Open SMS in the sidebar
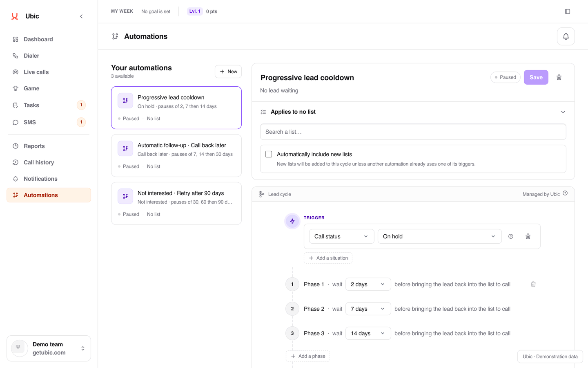588x368 pixels. click(x=49, y=122)
